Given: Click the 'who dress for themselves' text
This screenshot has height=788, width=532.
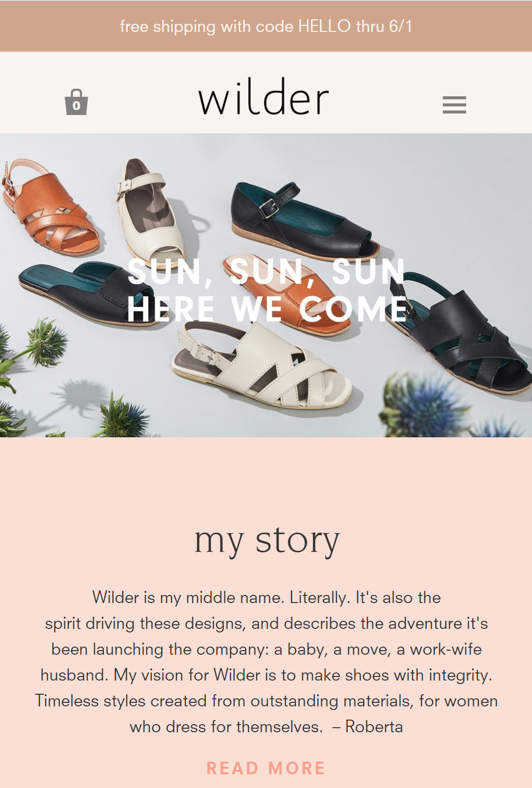Looking at the screenshot, I should point(226,727).
